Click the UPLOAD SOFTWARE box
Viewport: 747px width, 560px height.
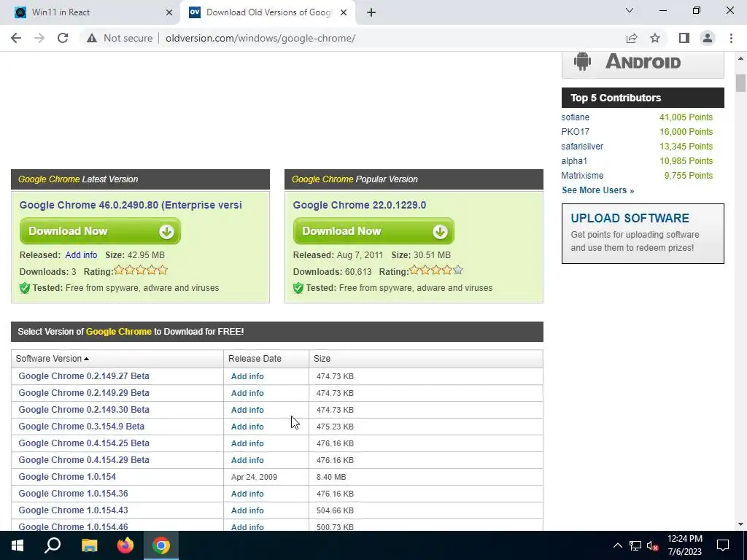pos(643,234)
